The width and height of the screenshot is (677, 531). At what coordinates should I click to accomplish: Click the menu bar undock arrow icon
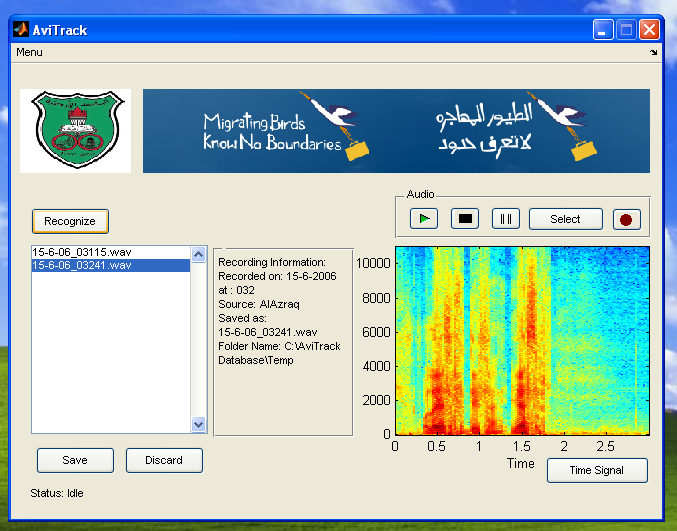[653, 53]
